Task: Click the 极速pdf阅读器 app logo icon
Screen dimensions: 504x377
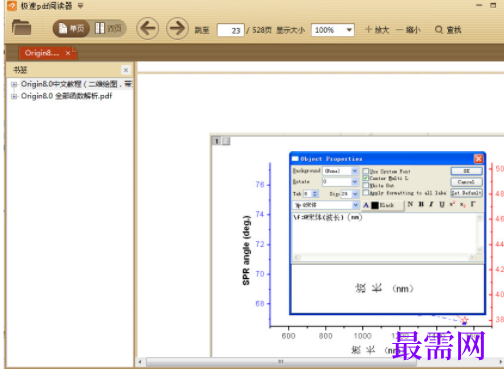Action: click(12, 6)
